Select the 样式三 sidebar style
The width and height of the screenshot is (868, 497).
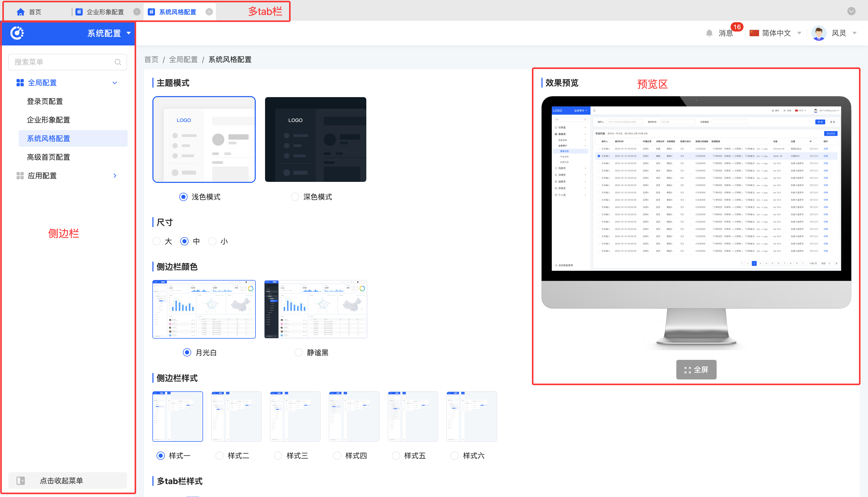click(x=278, y=456)
